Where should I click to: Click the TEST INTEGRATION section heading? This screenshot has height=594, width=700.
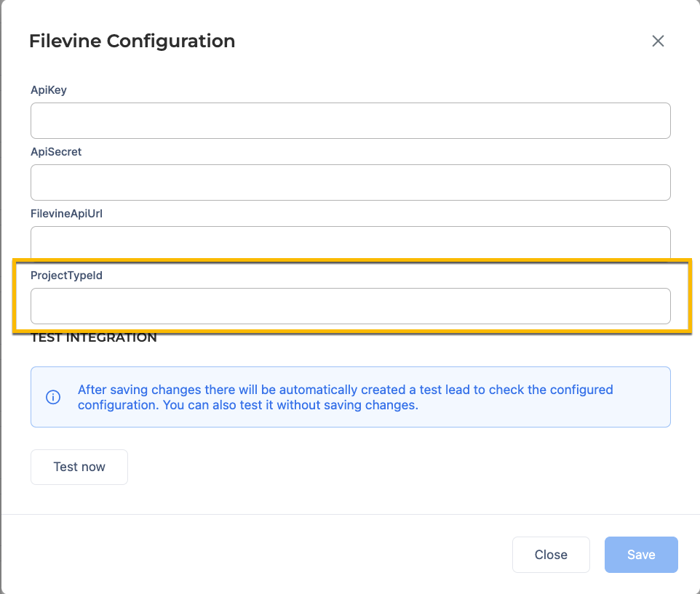point(94,338)
